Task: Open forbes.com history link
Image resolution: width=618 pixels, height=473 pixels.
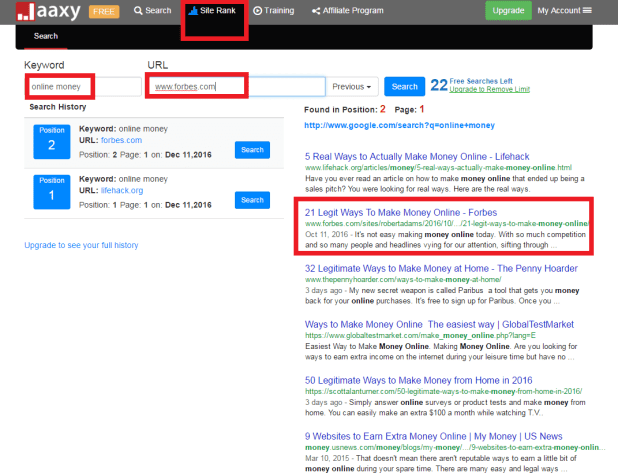Action: coord(121,140)
